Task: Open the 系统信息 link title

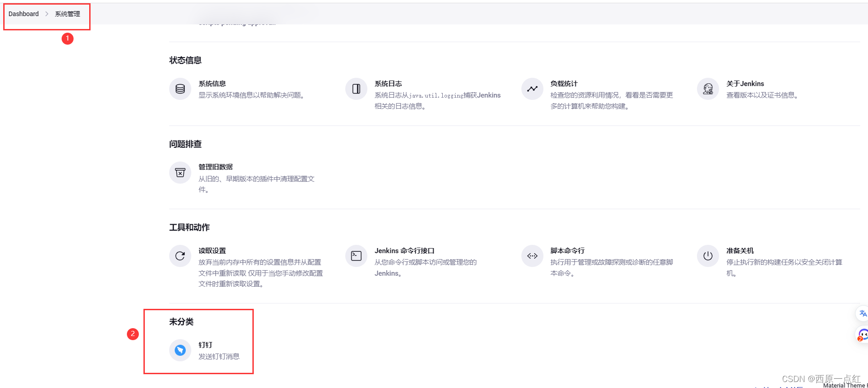Action: (x=212, y=84)
